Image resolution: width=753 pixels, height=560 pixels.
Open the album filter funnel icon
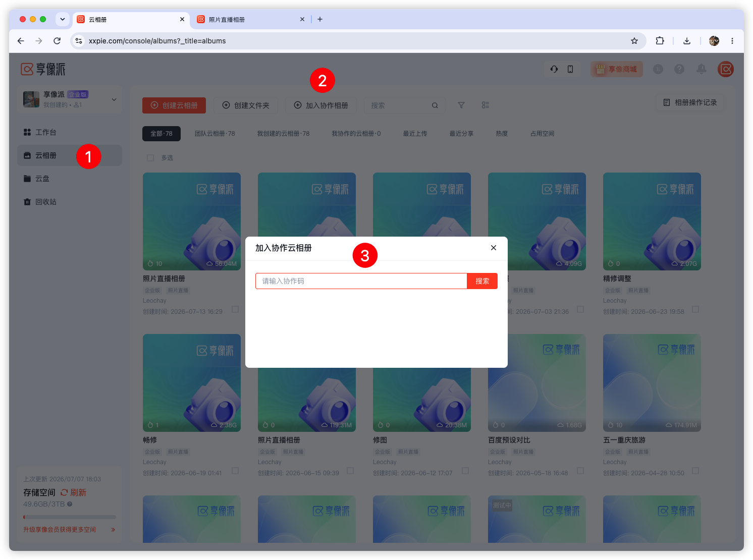(x=461, y=105)
